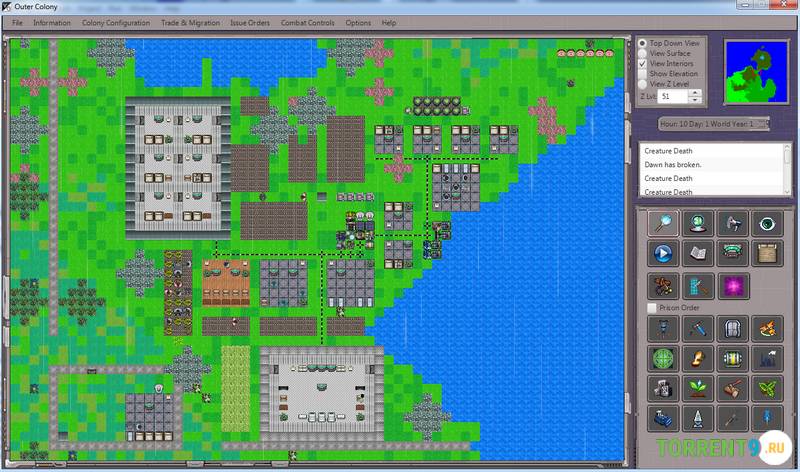This screenshot has width=800, height=472.
Task: Toggle the View Interiors checkbox
Action: click(x=642, y=64)
